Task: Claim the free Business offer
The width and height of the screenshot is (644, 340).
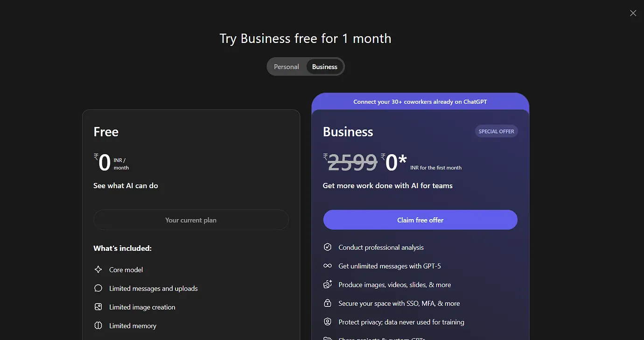Action: (420, 220)
